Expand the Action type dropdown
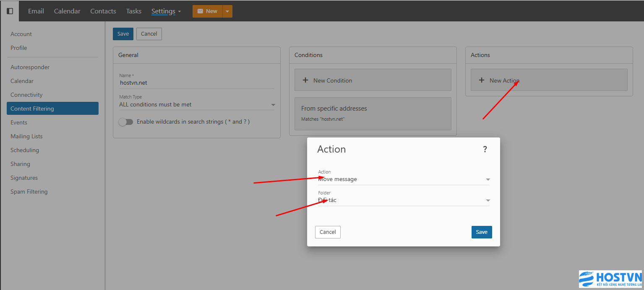Image resolution: width=644 pixels, height=290 pixels. pyautogui.click(x=488, y=179)
